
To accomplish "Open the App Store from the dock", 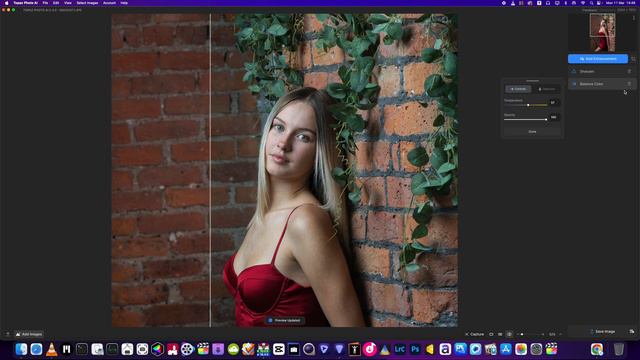I will 506,349.
